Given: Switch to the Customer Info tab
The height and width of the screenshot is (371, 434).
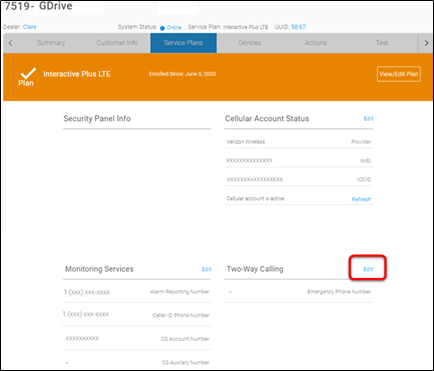Looking at the screenshot, I should point(117,43).
